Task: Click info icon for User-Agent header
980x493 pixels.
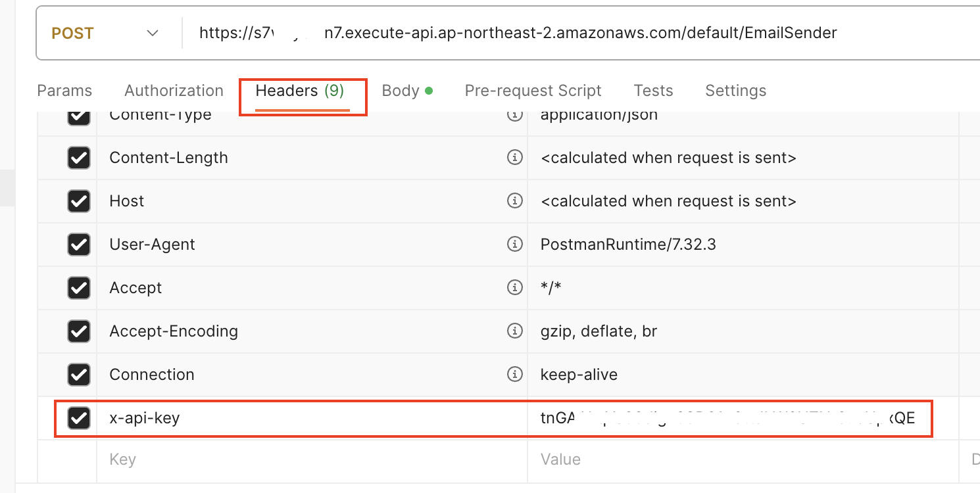Action: click(x=514, y=245)
